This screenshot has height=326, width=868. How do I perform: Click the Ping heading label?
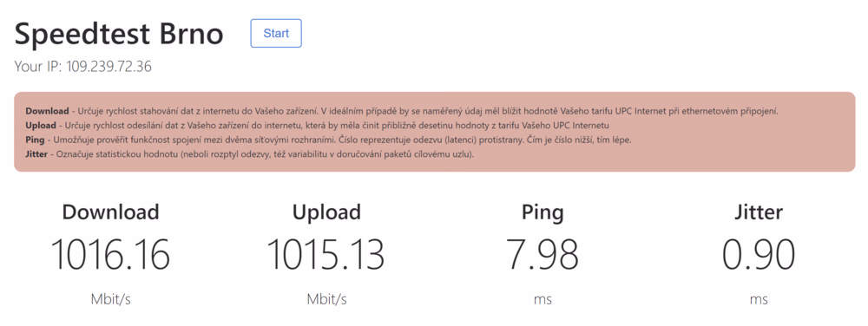(542, 212)
